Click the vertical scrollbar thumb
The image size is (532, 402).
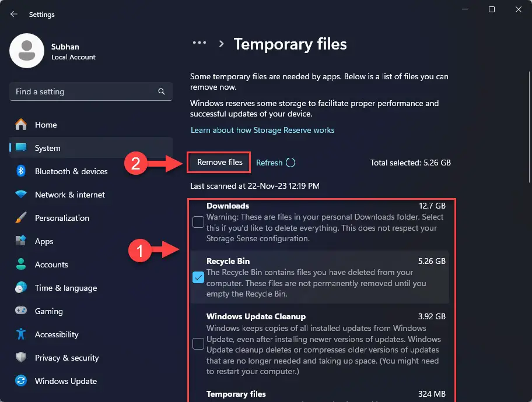coord(529,127)
